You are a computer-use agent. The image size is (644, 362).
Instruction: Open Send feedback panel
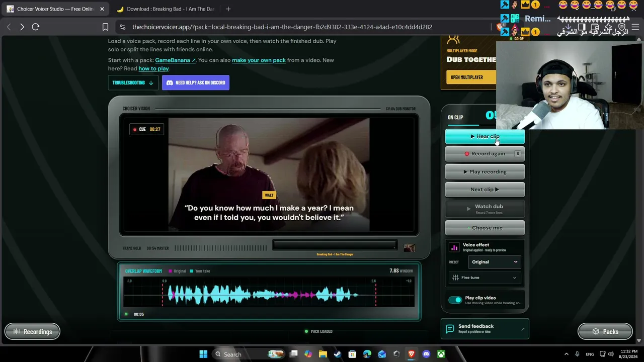click(x=485, y=329)
